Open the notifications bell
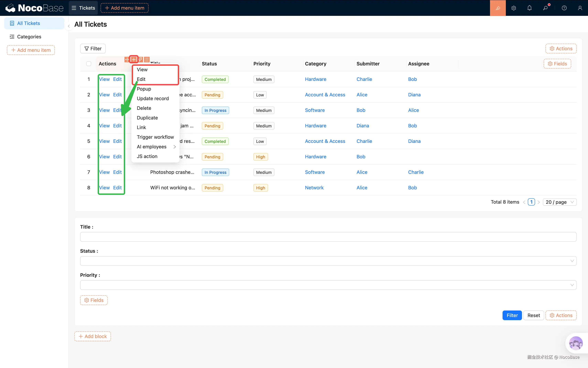This screenshot has width=588, height=368. tap(529, 8)
